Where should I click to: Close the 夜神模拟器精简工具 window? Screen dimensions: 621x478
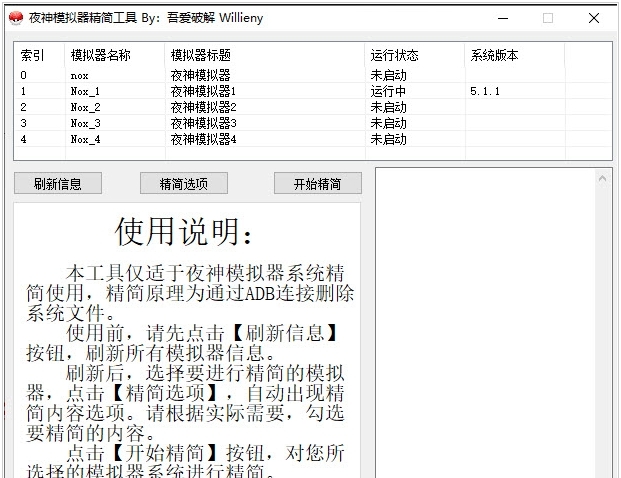[594, 18]
